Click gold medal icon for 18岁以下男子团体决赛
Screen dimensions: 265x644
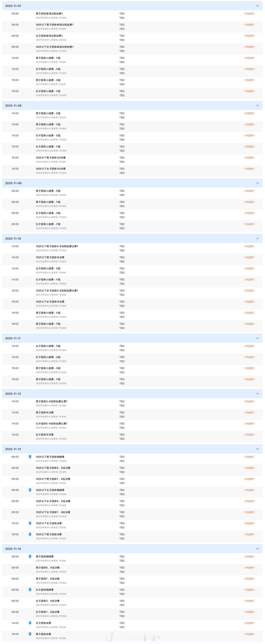pos(30,534)
